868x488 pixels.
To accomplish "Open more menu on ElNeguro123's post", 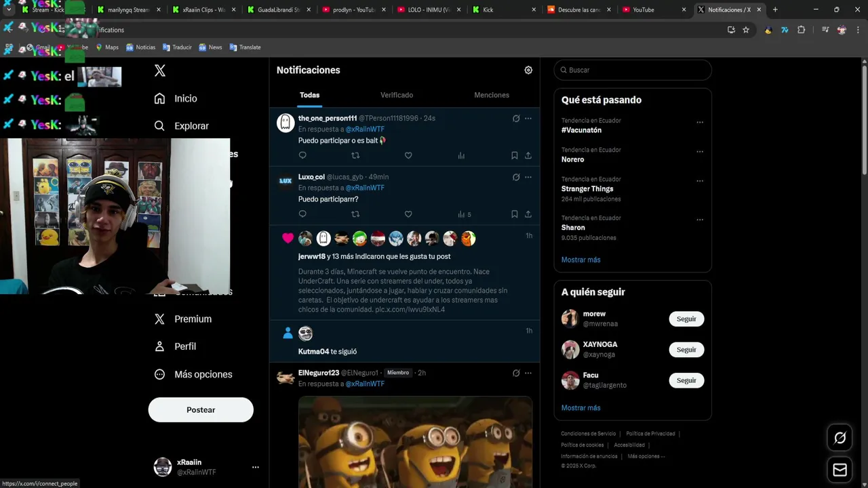I will tap(528, 373).
